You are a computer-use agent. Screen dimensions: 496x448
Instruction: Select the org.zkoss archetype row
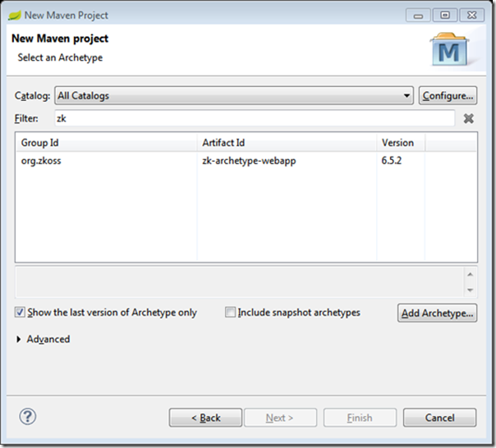(x=246, y=161)
